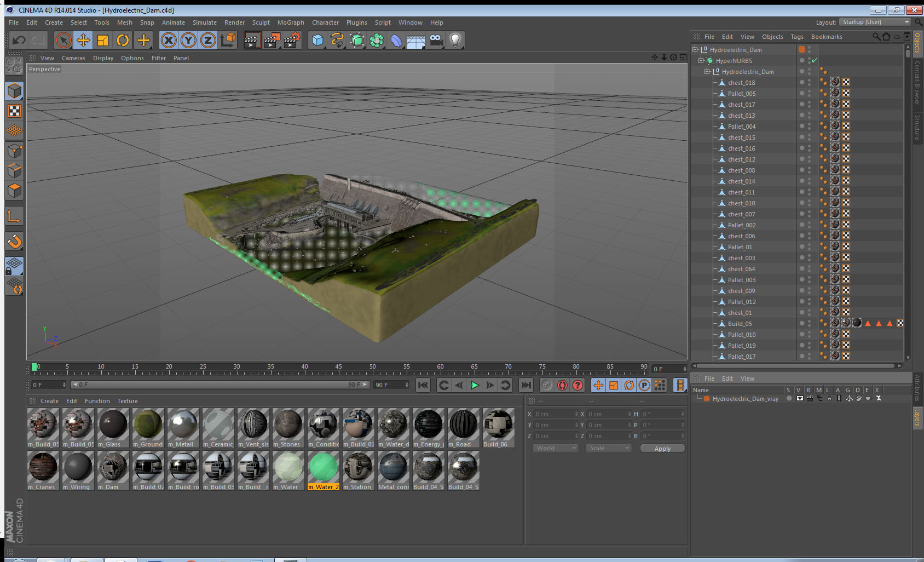Click the Object Manager search icon

tap(876, 37)
